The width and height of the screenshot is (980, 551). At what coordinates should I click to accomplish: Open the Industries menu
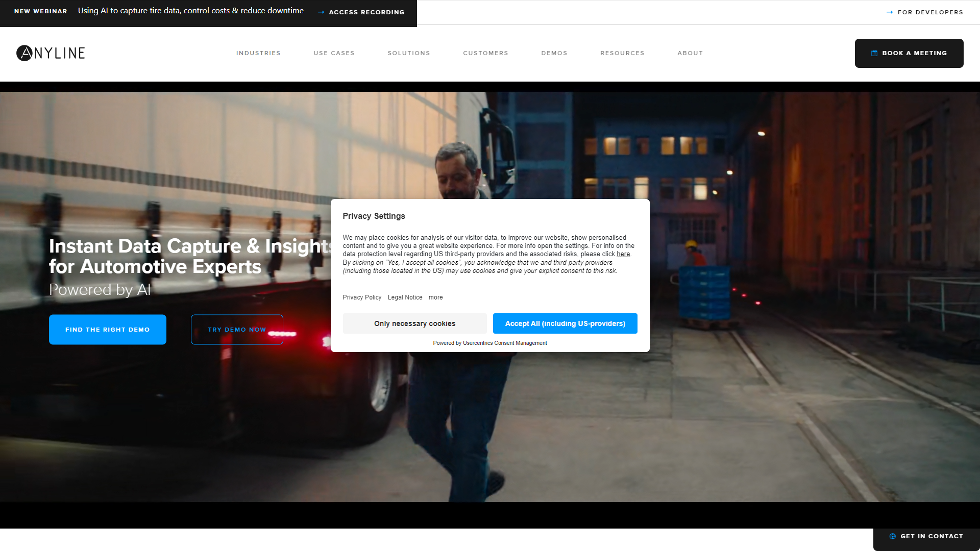coord(258,53)
